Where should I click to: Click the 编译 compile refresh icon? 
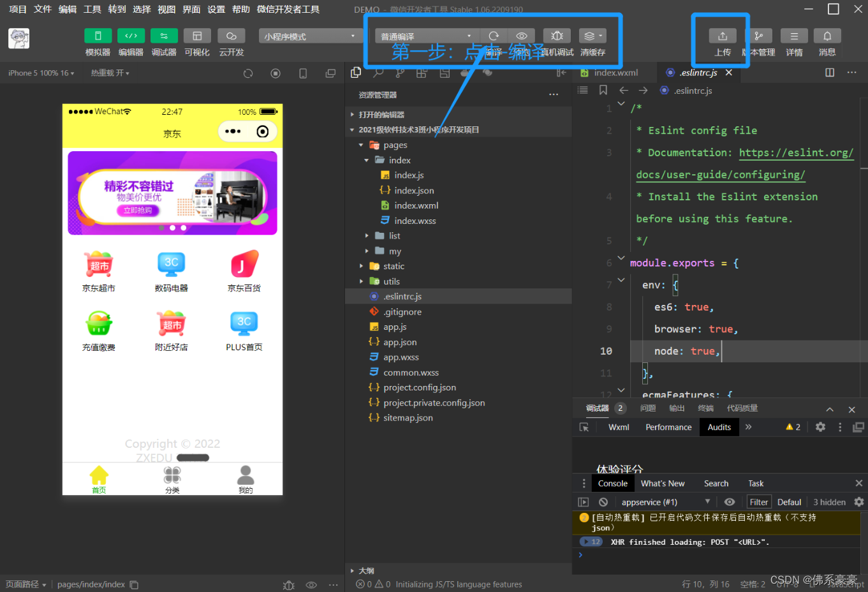[494, 36]
